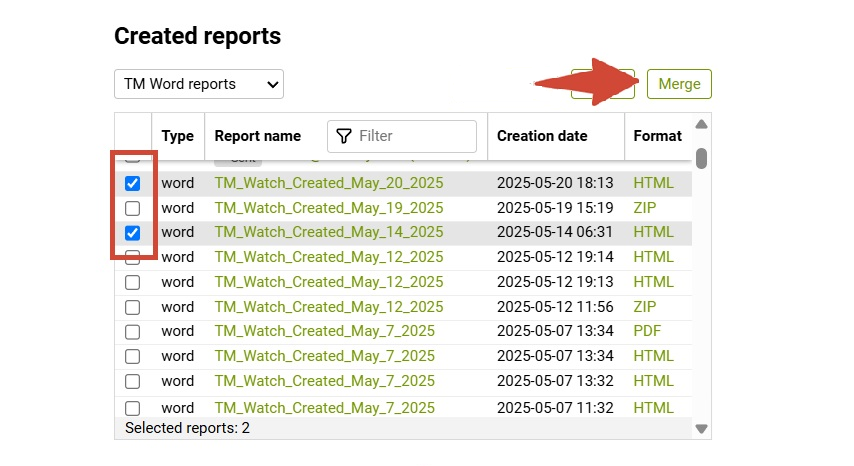Viewport: 854px width, 466px height.
Task: Uncheck the TM_Watch_Created_May_14_2025 report checkbox
Action: click(x=132, y=233)
